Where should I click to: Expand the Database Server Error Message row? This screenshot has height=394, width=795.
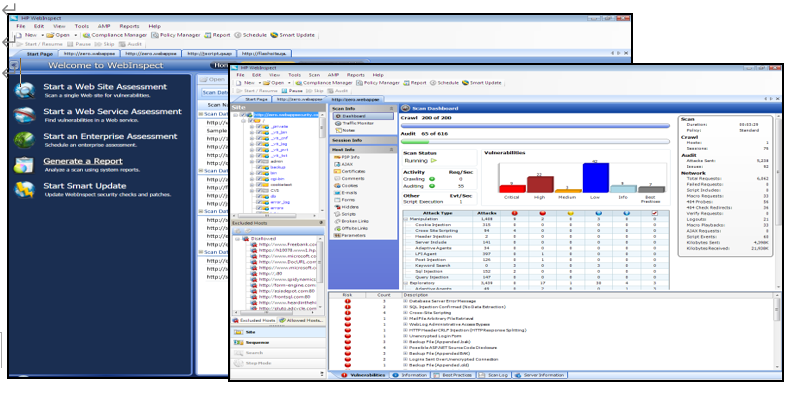(405, 301)
